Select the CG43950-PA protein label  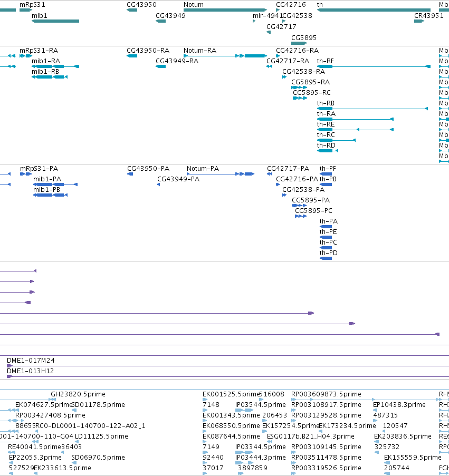(x=148, y=169)
